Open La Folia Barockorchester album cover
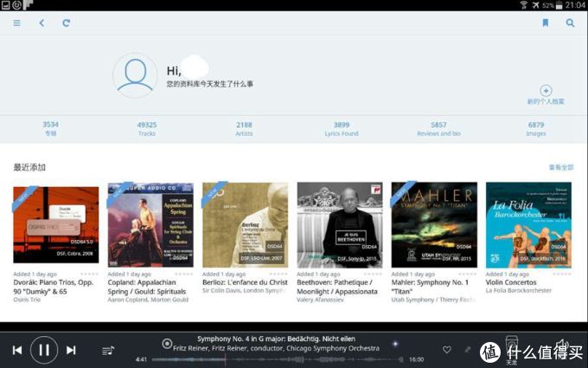This screenshot has width=588, height=368. coord(528,224)
